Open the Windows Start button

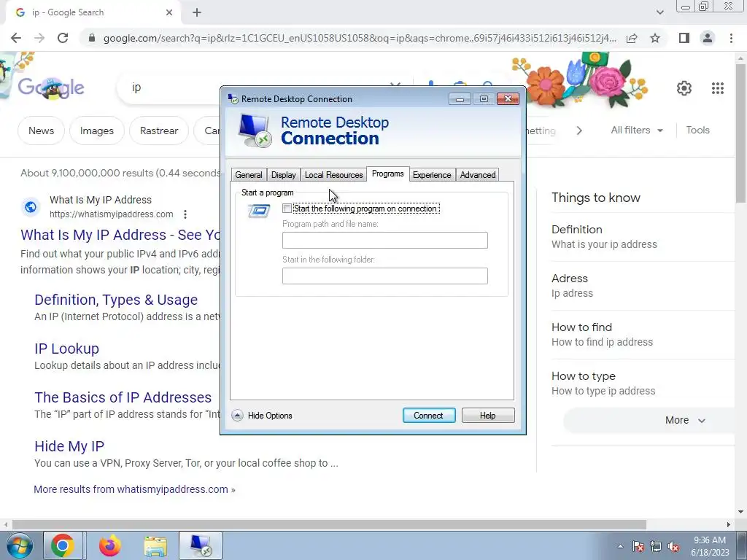tap(20, 545)
